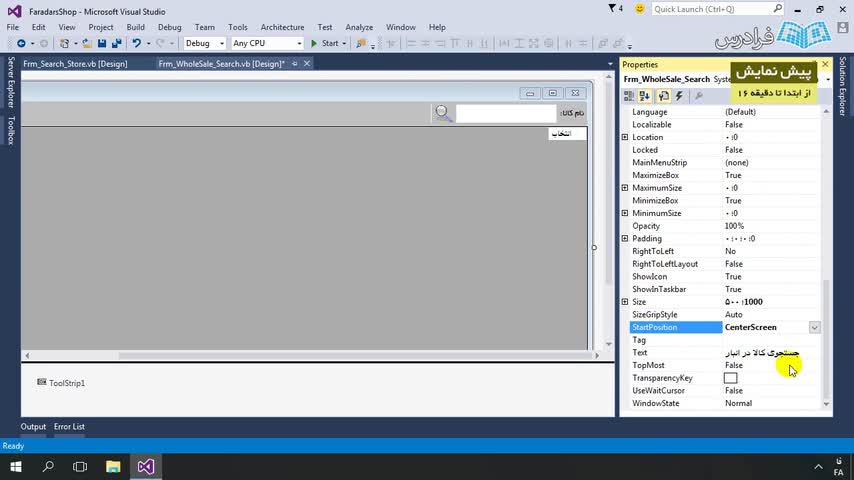Screen dimensions: 854x480
Task: Expand the Padding property
Action: point(625,239)
